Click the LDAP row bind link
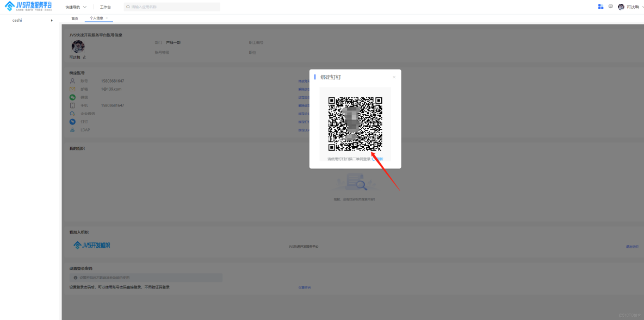 coord(304,130)
